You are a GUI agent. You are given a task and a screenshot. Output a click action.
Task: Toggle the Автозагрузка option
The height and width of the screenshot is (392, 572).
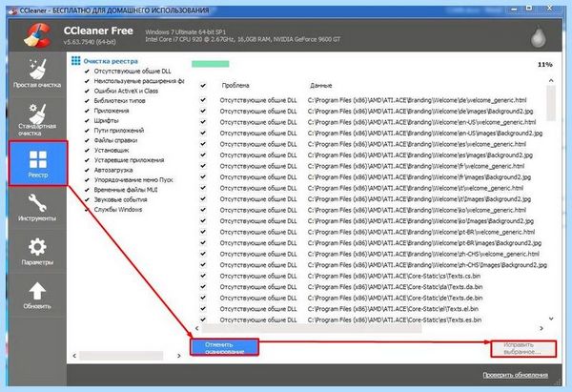click(87, 170)
